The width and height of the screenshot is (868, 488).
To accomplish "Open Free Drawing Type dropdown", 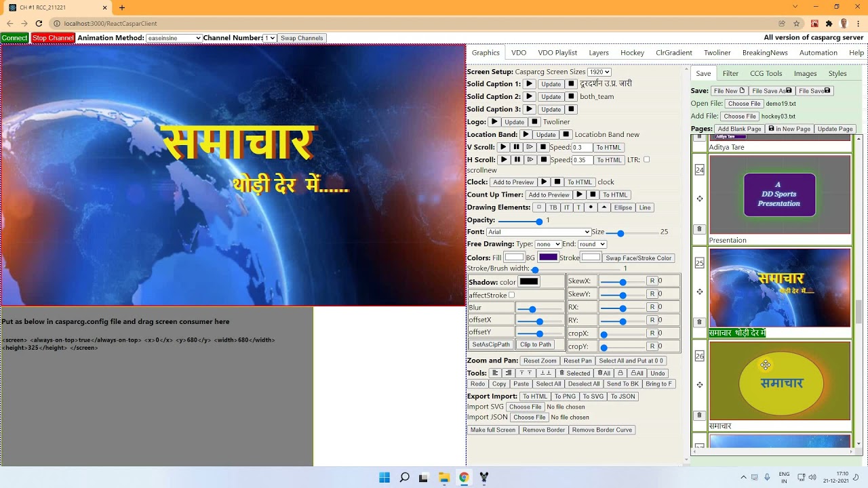I will (x=548, y=244).
